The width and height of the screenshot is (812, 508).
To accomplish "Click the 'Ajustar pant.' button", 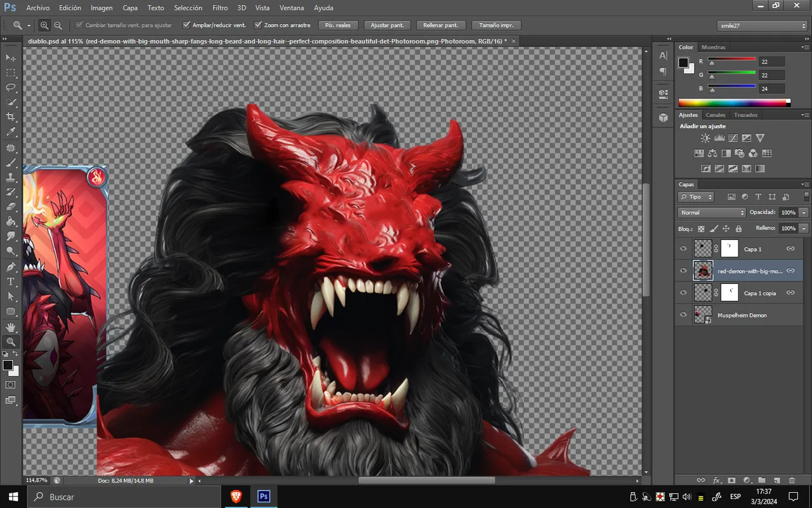I will (387, 25).
